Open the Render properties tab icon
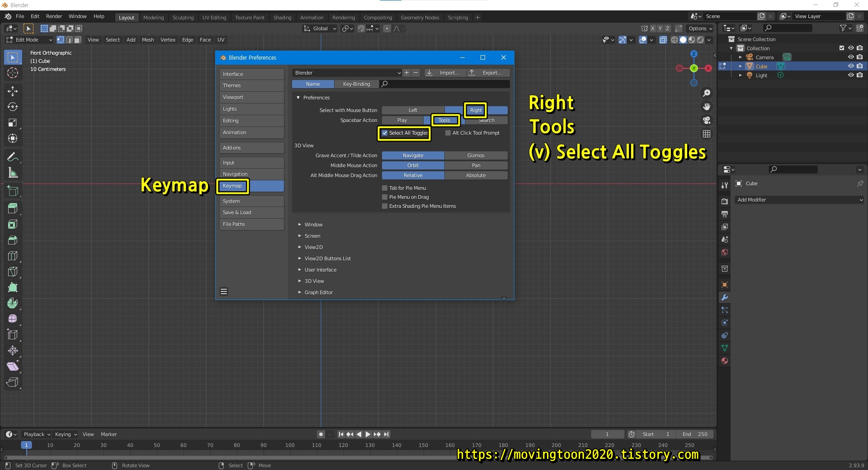868x470 pixels. (x=725, y=201)
